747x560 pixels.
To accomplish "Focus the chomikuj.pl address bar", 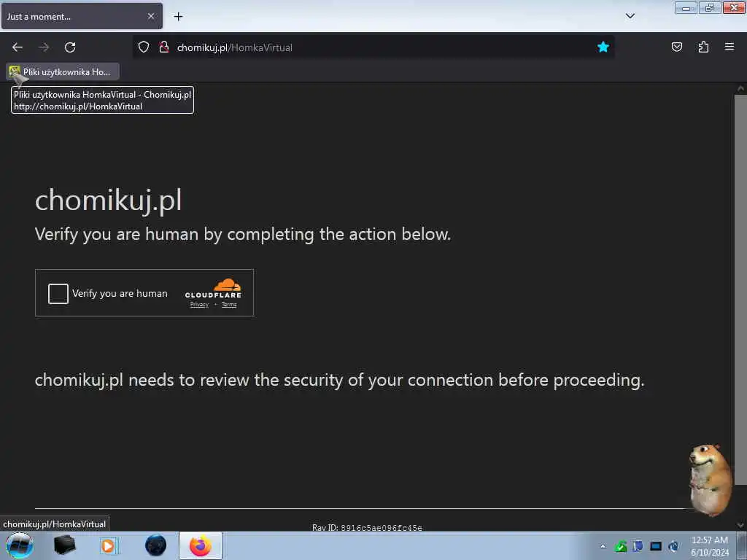I will (373, 47).
